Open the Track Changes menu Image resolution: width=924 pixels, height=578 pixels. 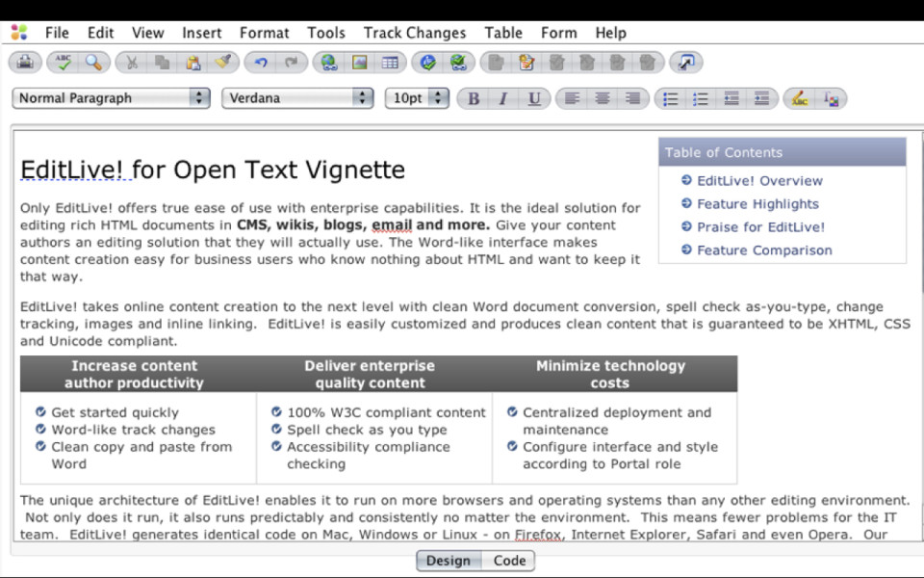(x=414, y=33)
